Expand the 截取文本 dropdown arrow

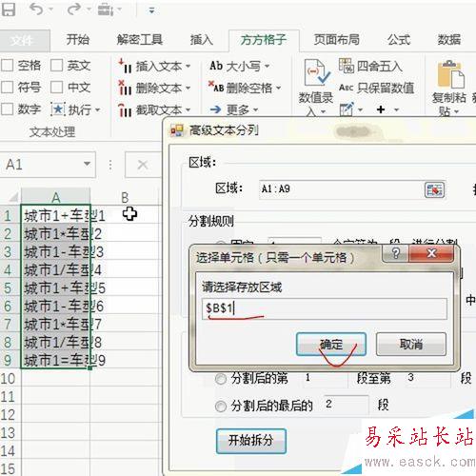click(x=188, y=110)
